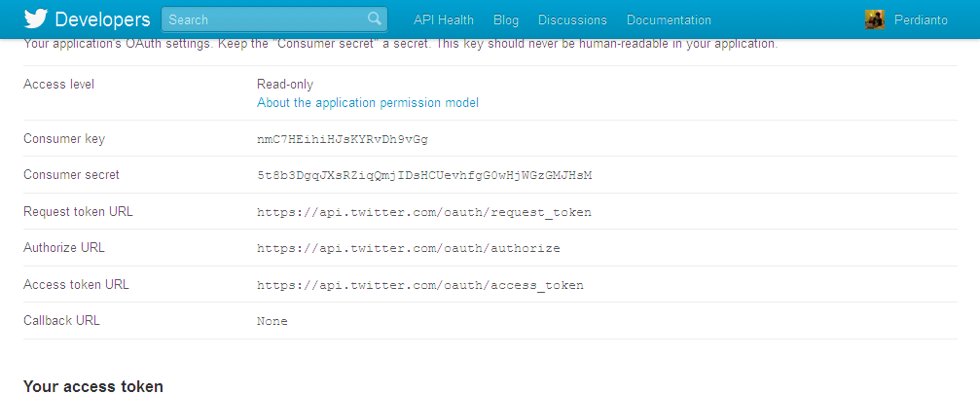Open the Documentation menu item
The height and width of the screenshot is (394, 980).
tap(669, 20)
